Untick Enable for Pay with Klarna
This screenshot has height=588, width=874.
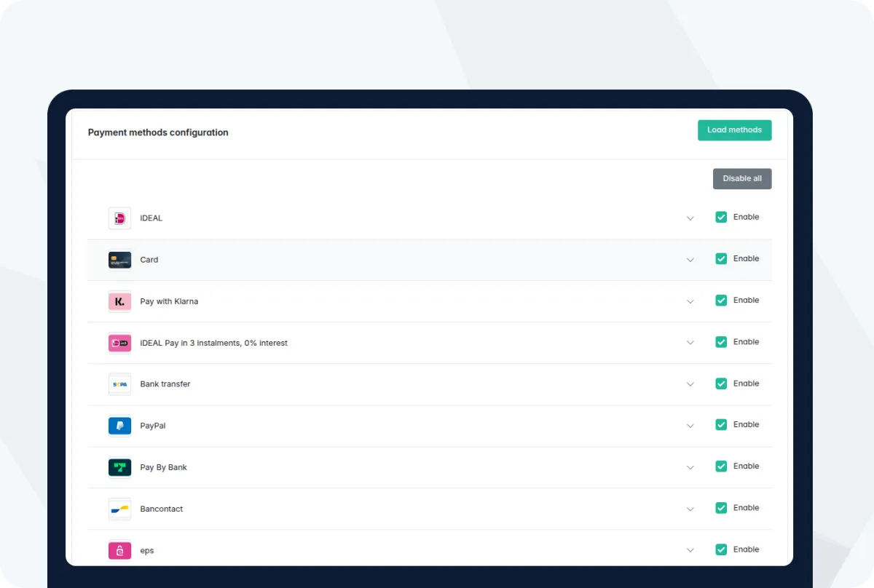[x=721, y=301]
